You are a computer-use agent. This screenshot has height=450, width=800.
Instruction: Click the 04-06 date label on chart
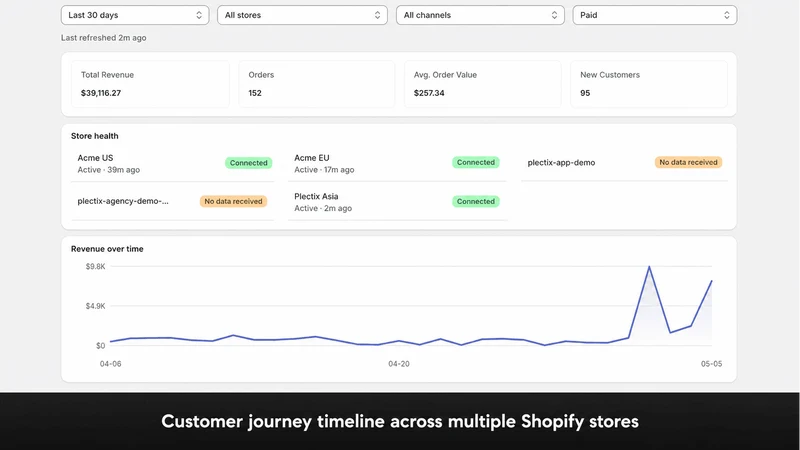[x=110, y=364]
